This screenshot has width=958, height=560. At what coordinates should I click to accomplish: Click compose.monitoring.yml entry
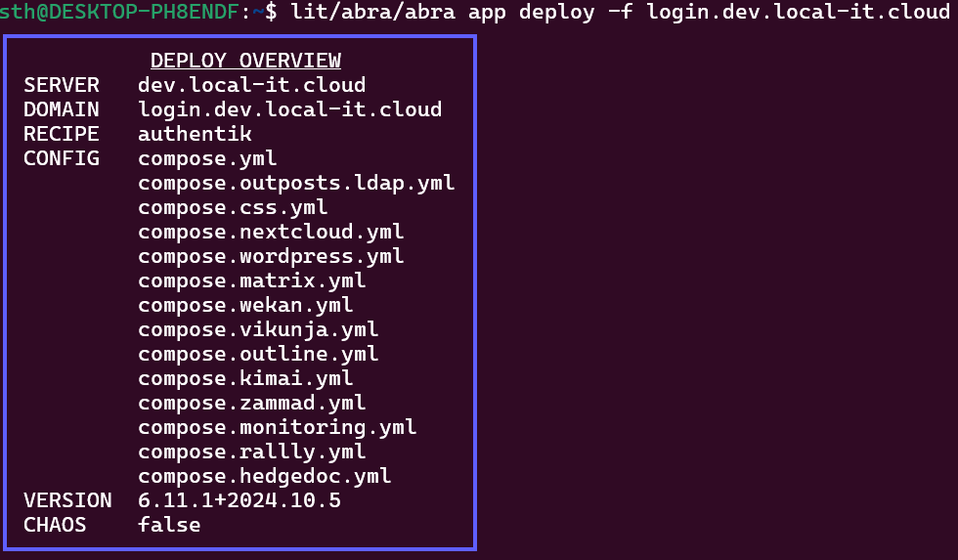click(x=278, y=427)
